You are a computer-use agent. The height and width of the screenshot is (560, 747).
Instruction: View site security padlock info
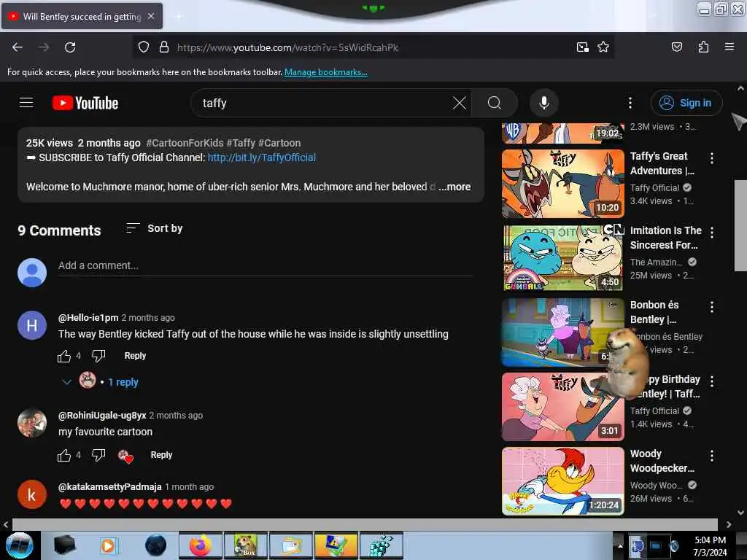click(164, 47)
